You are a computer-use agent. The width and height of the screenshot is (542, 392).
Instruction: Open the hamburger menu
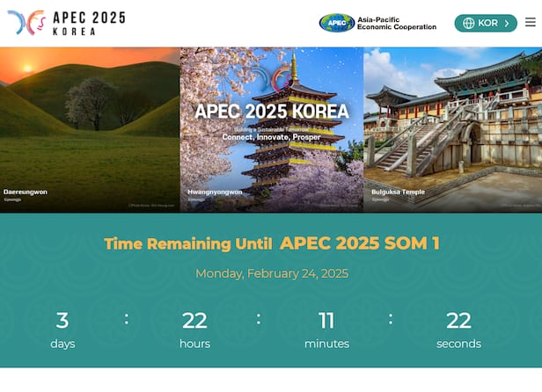tap(530, 23)
